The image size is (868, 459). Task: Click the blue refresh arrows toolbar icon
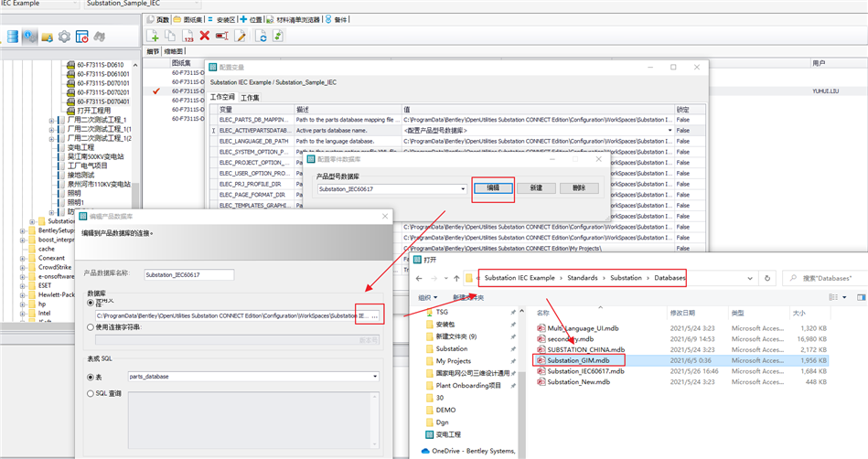pos(262,36)
